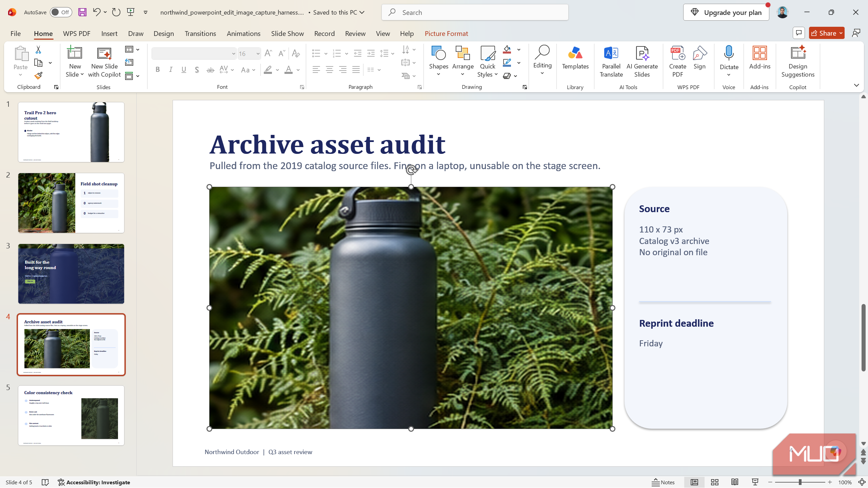Click the Format Painter brush icon
Image resolution: width=868 pixels, height=488 pixels.
(x=38, y=76)
